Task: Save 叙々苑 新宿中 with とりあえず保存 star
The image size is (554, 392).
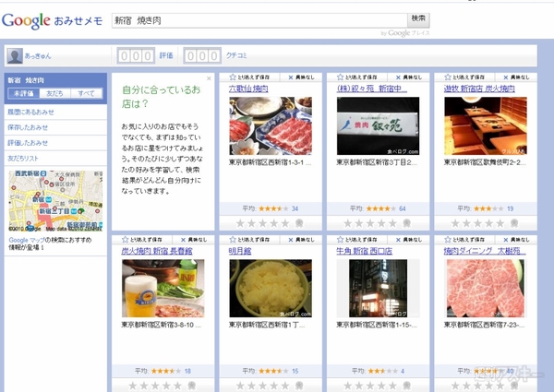Action: 356,77
